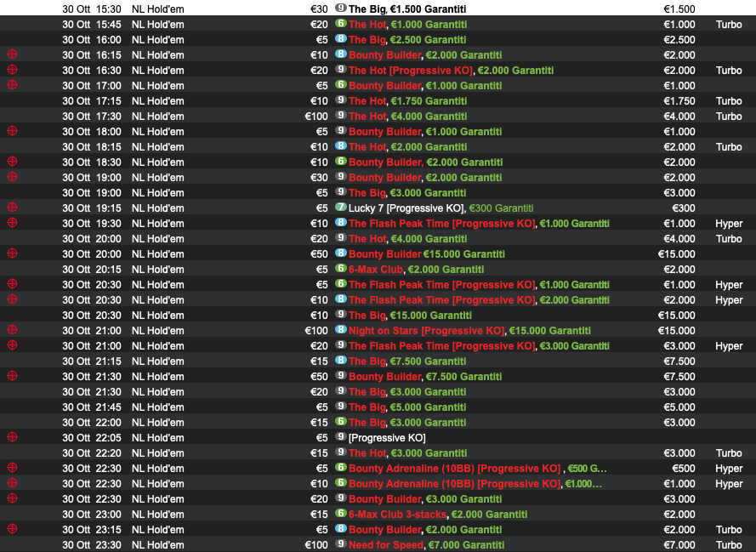Open Need for Speed, €7.000 Garantiti
Screen dimensions: 756x552
pyautogui.click(x=426, y=545)
